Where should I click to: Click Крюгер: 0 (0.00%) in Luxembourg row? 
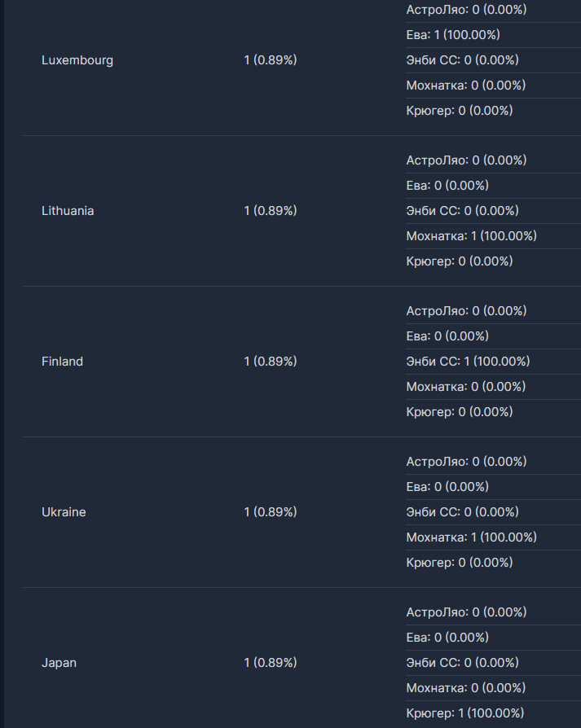460,111
